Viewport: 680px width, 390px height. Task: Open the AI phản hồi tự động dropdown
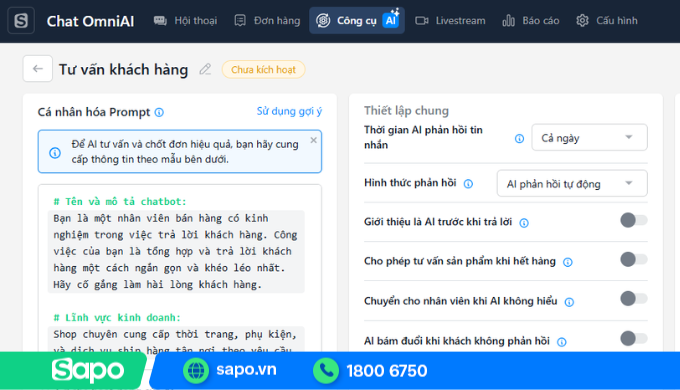pos(572,184)
